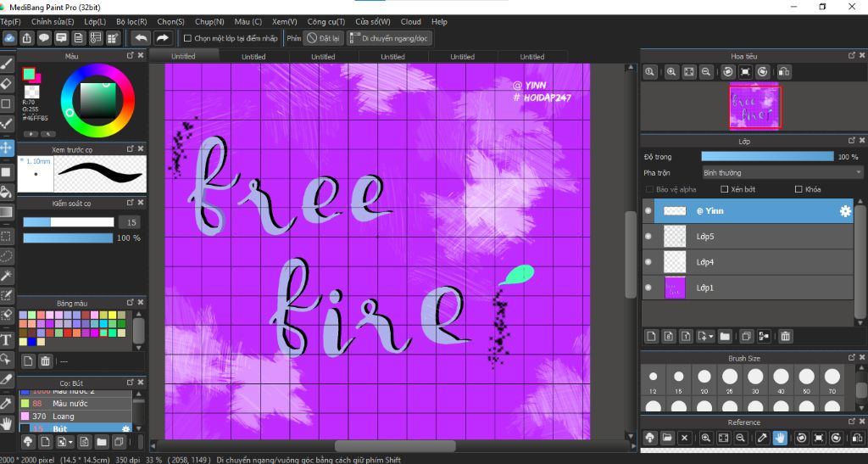Undock the Màu color panel
The height and width of the screenshot is (464, 868).
pos(130,55)
